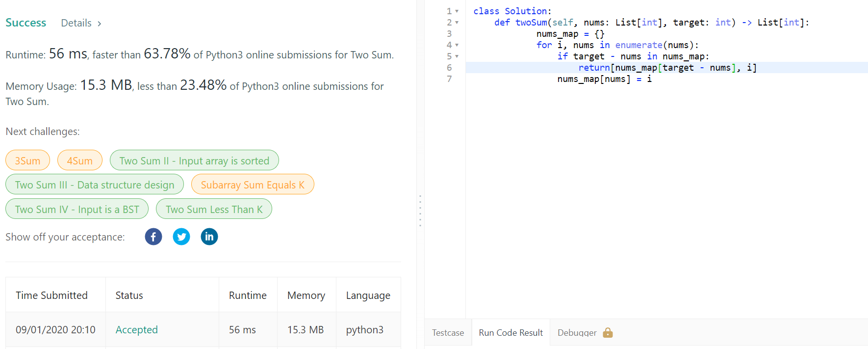Click the 23.48% memory percentile text
Screen dimensions: 868x349
click(x=203, y=85)
